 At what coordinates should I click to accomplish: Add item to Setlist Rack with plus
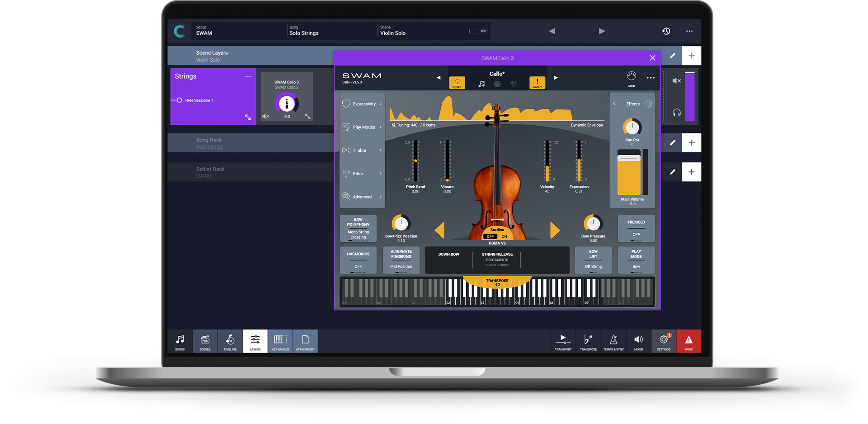pos(692,172)
